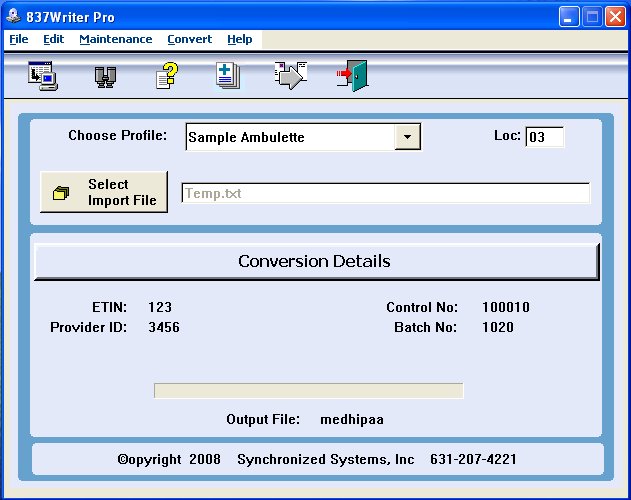This screenshot has height=500, width=631.
Task: Click the Conversion Details button
Action: coord(317,261)
